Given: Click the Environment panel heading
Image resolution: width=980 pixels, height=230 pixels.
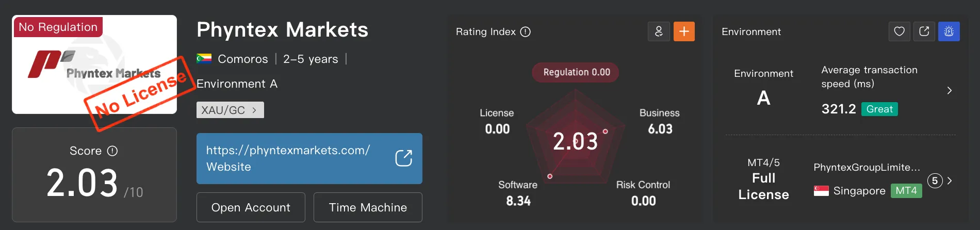Looking at the screenshot, I should coord(751,32).
